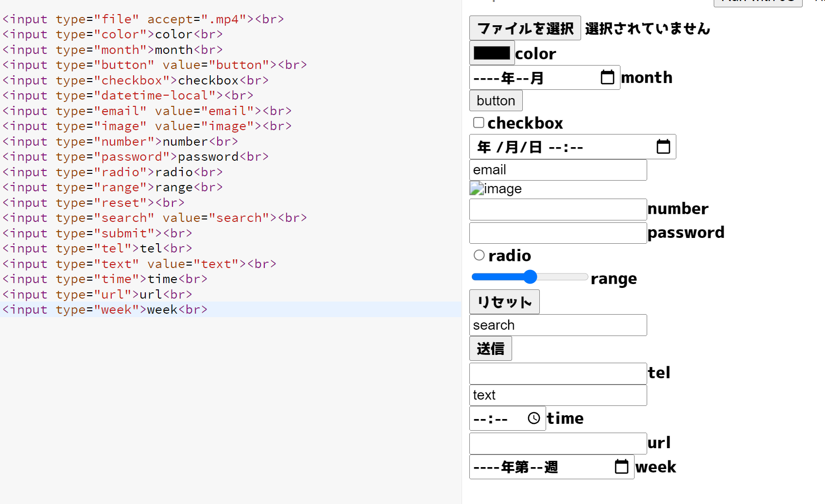Viewport: 825px width, 504px height.
Task: Open the datetime-local calendar picker icon
Action: coord(663,147)
